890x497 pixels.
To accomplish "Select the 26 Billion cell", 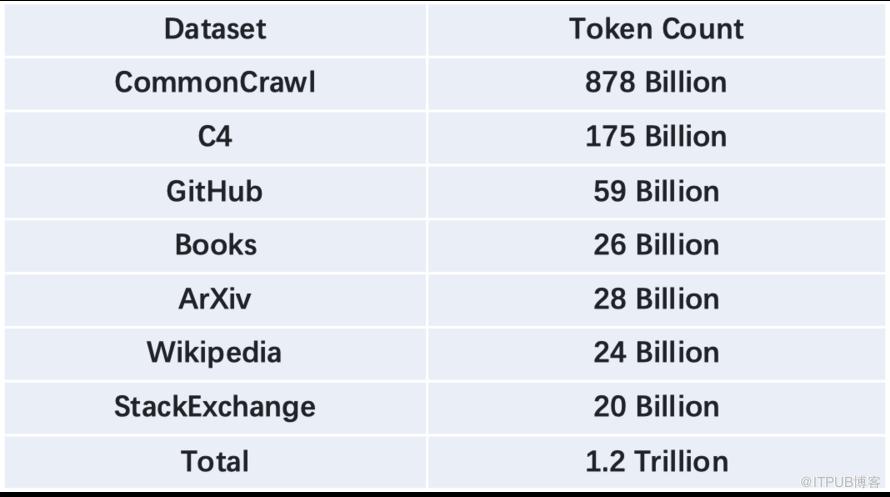I will [656, 245].
